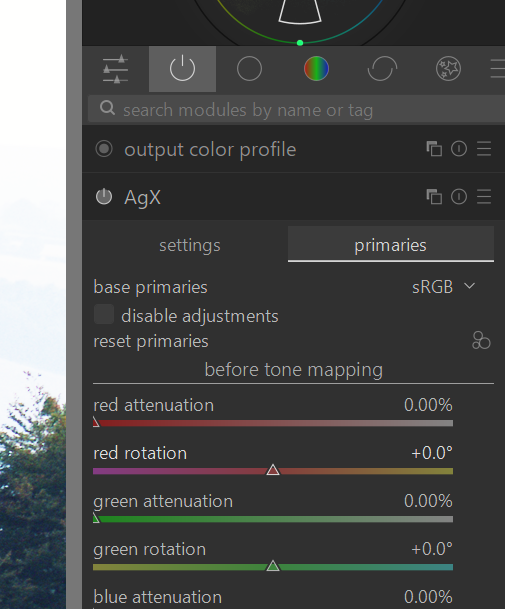Open the AgX presets menu
This screenshot has width=505, height=609.
pos(484,197)
